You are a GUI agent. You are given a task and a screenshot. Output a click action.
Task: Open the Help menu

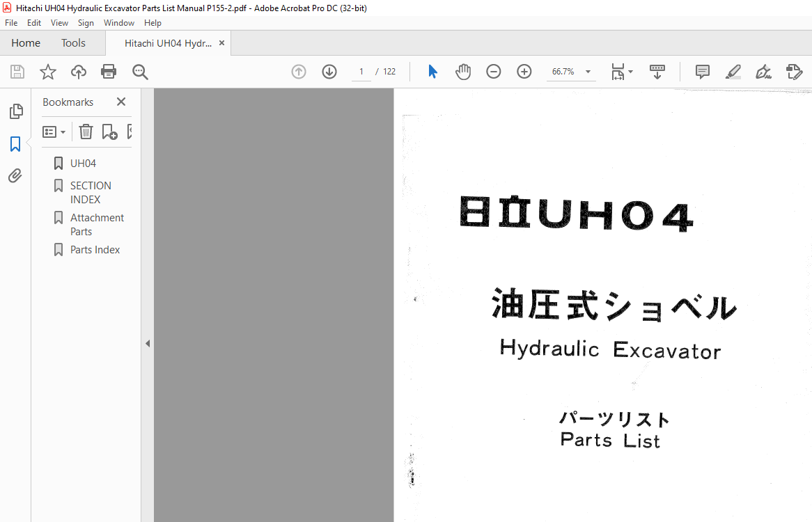coord(153,23)
